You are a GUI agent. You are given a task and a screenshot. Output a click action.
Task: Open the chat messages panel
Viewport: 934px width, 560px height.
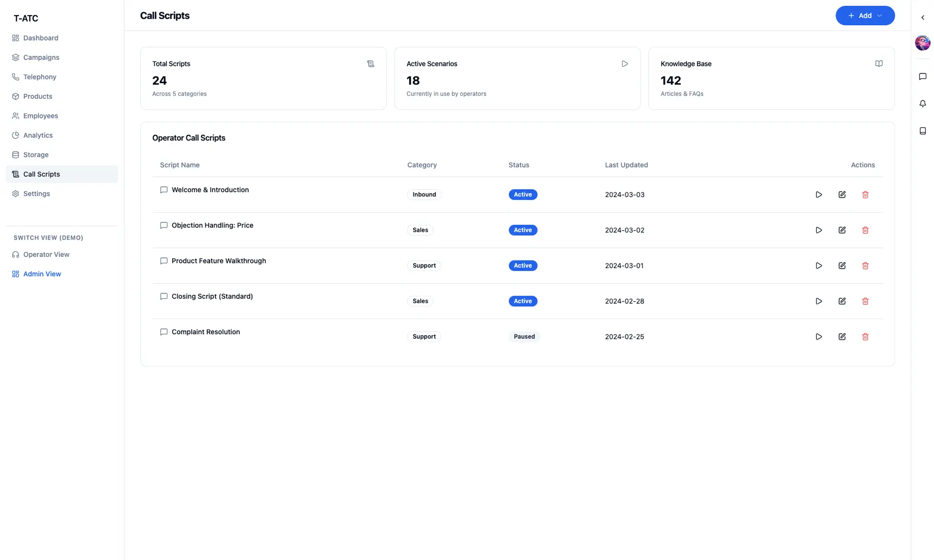tap(922, 76)
